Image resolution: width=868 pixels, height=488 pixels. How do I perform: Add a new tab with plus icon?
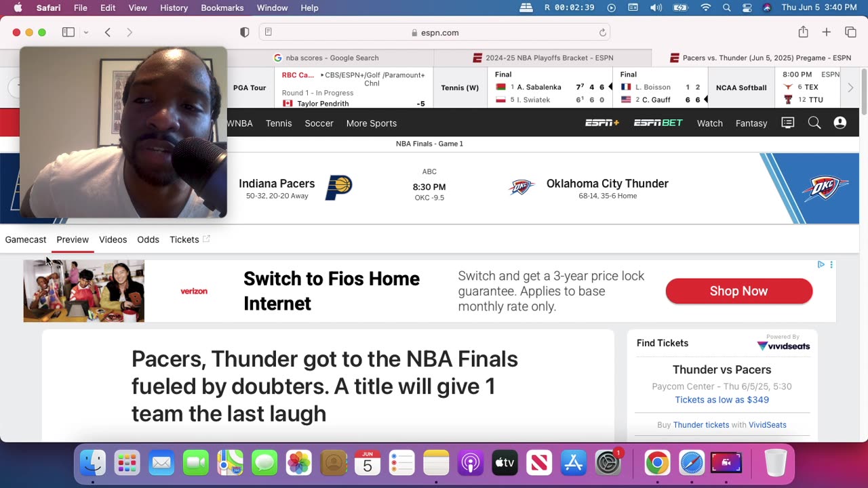(827, 33)
